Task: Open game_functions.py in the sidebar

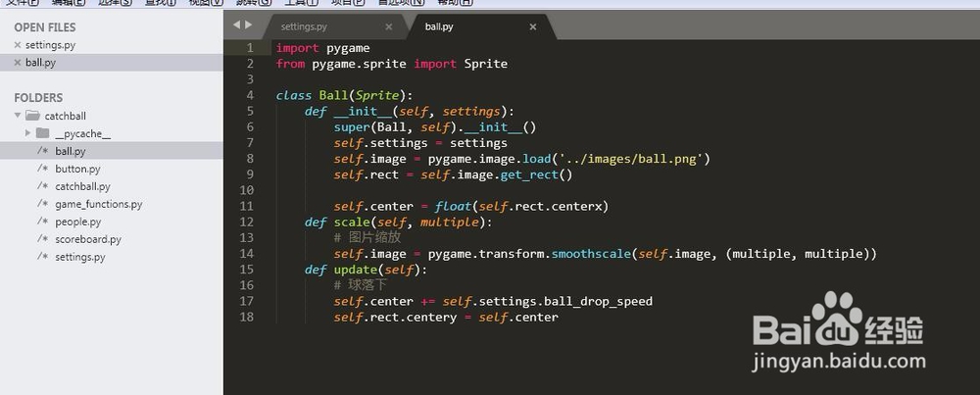Action: (x=99, y=204)
